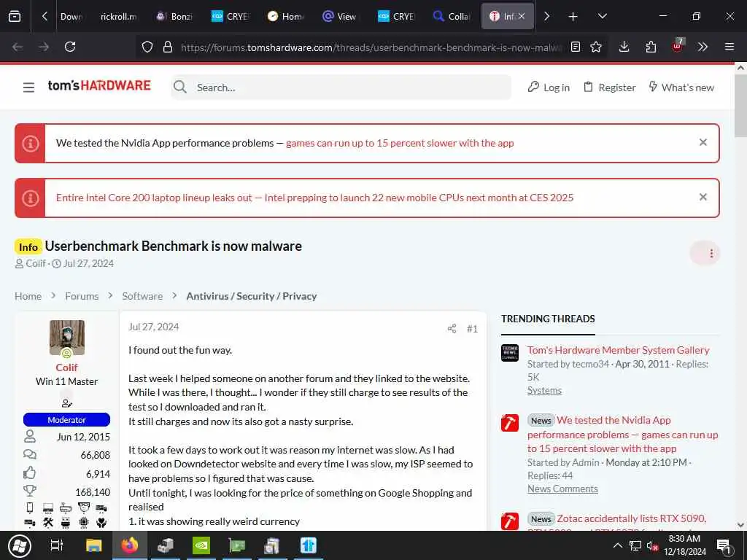
Task: Open Systems forum link
Action: click(x=544, y=391)
